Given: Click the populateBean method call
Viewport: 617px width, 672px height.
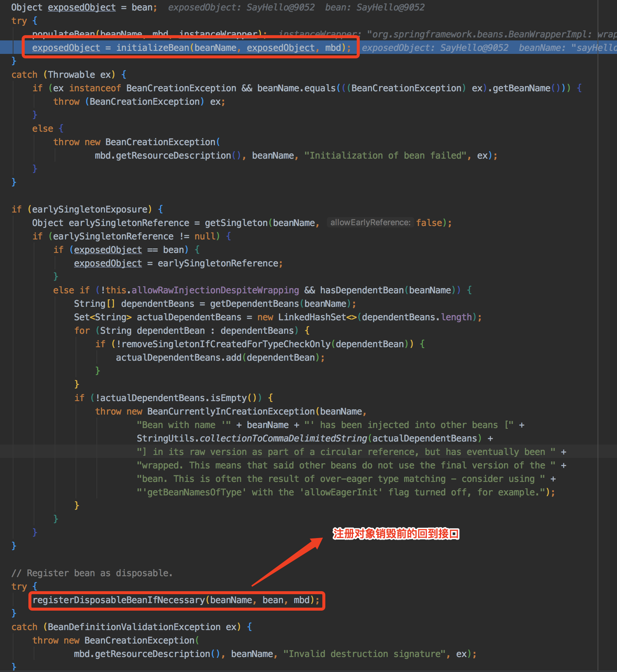Looking at the screenshot, I should click(64, 34).
